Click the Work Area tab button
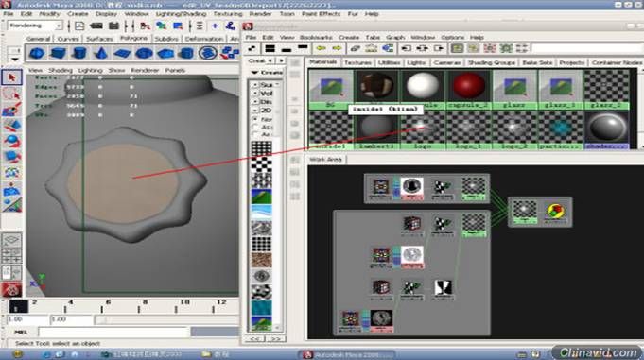644x360 pixels. [325, 160]
